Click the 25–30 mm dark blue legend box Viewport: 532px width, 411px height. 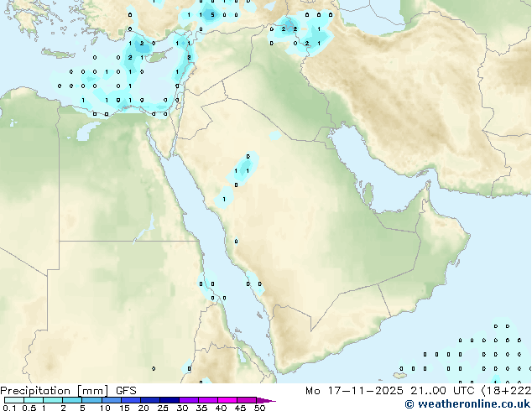tap(170, 400)
